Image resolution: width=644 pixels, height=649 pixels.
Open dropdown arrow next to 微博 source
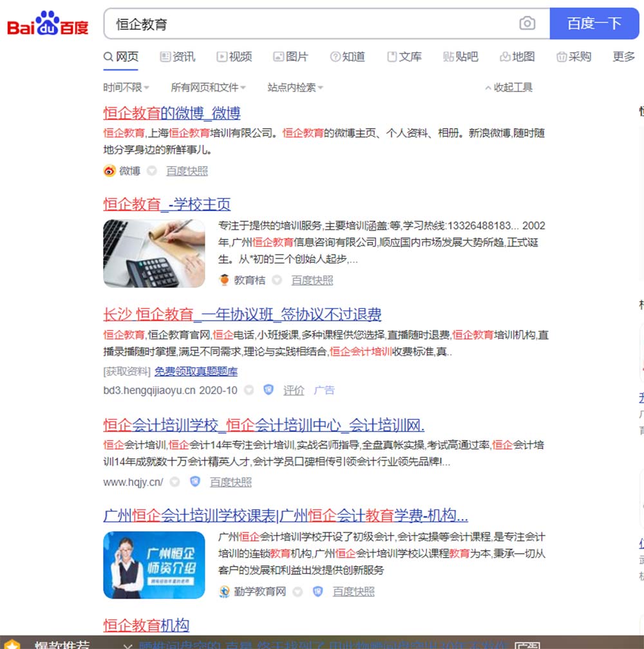coord(152,171)
